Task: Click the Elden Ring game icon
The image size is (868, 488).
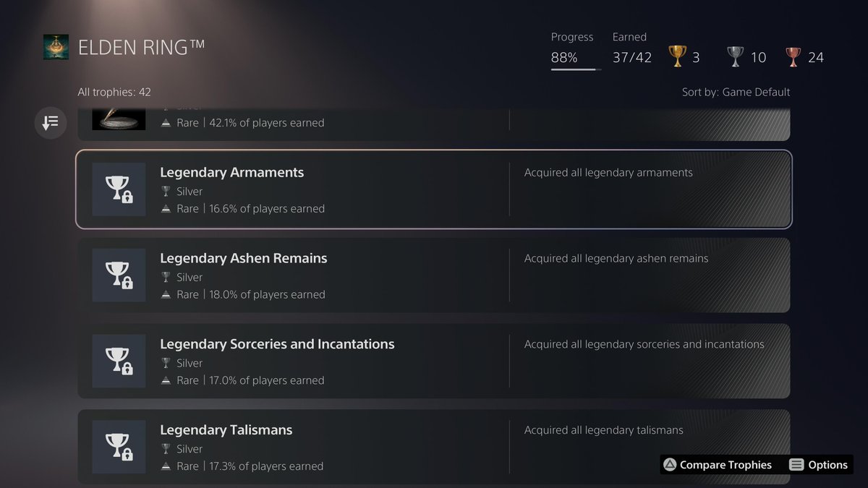Action: tap(56, 47)
